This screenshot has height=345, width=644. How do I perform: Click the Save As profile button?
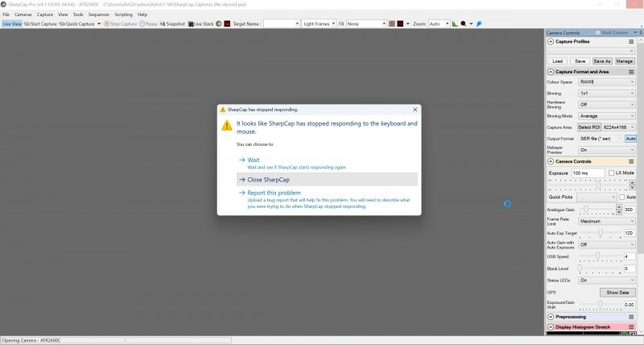[602, 60]
